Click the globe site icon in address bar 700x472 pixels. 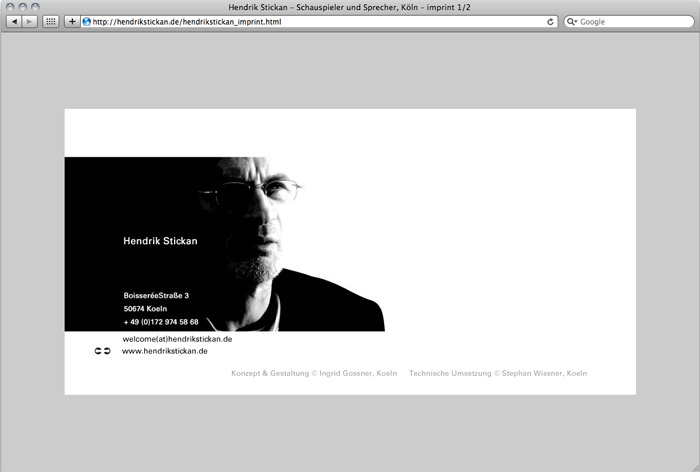click(87, 21)
